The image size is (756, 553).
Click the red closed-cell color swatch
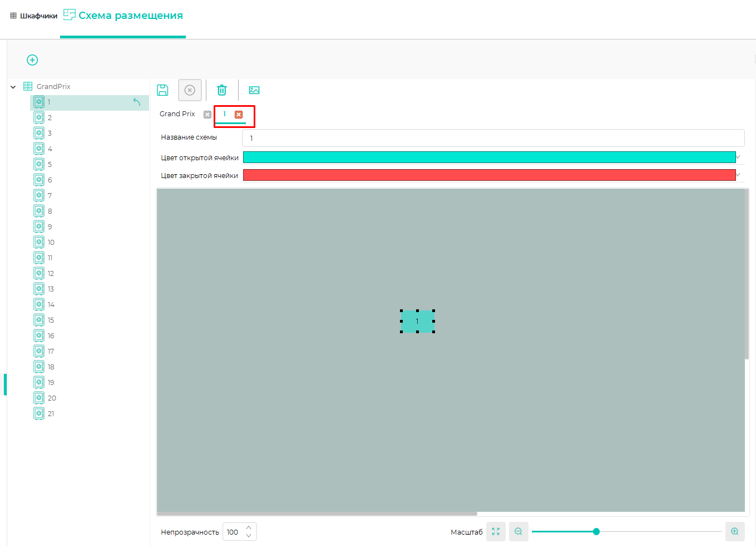click(x=490, y=175)
